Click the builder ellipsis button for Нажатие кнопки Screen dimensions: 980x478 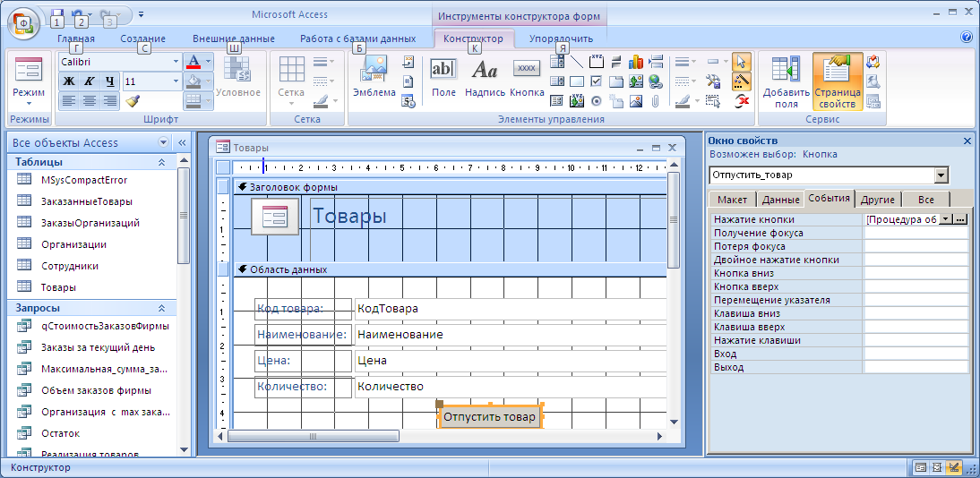[961, 219]
